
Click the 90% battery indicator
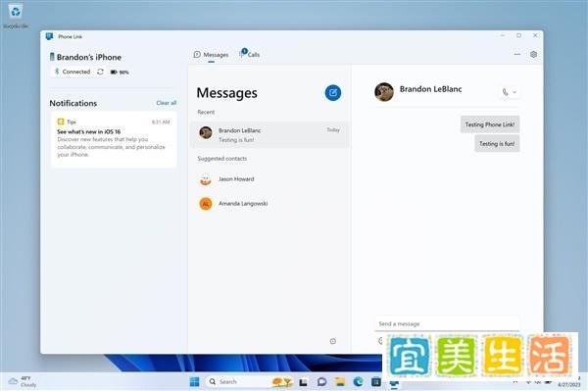click(120, 72)
